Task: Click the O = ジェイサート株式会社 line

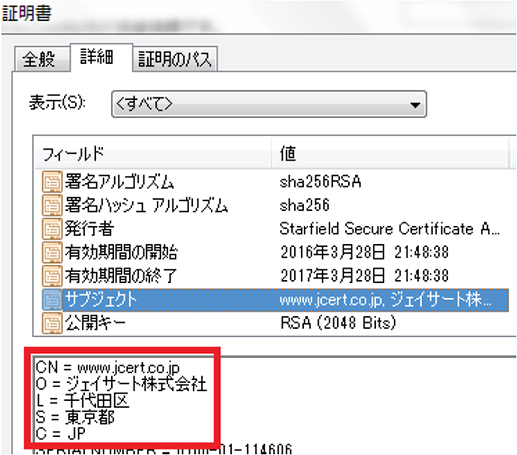Action: [x=121, y=384]
